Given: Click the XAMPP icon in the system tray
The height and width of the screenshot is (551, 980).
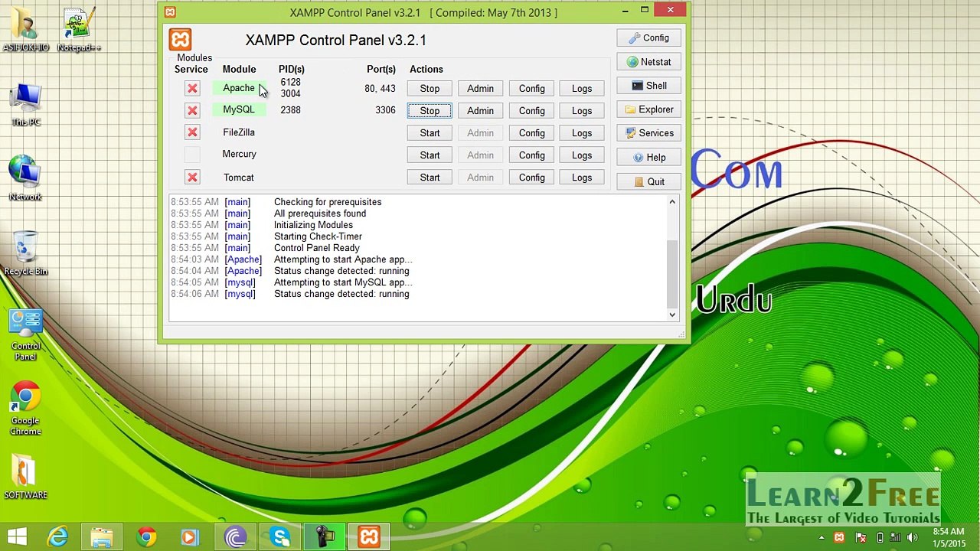Looking at the screenshot, I should [839, 538].
